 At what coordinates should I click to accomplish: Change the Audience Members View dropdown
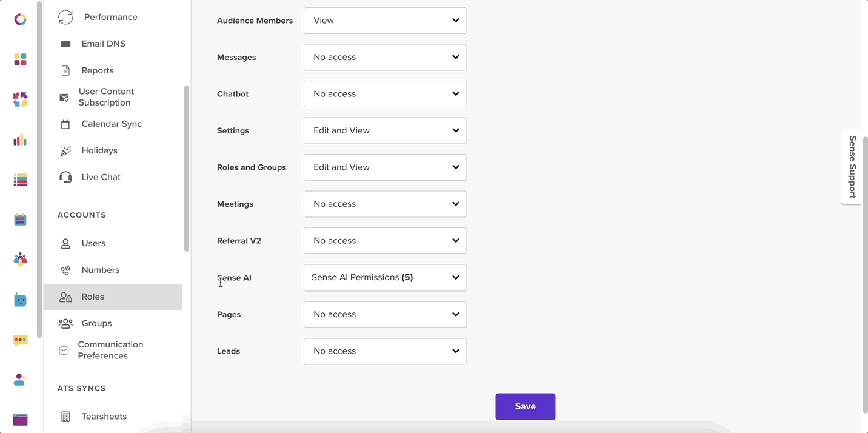tap(385, 20)
